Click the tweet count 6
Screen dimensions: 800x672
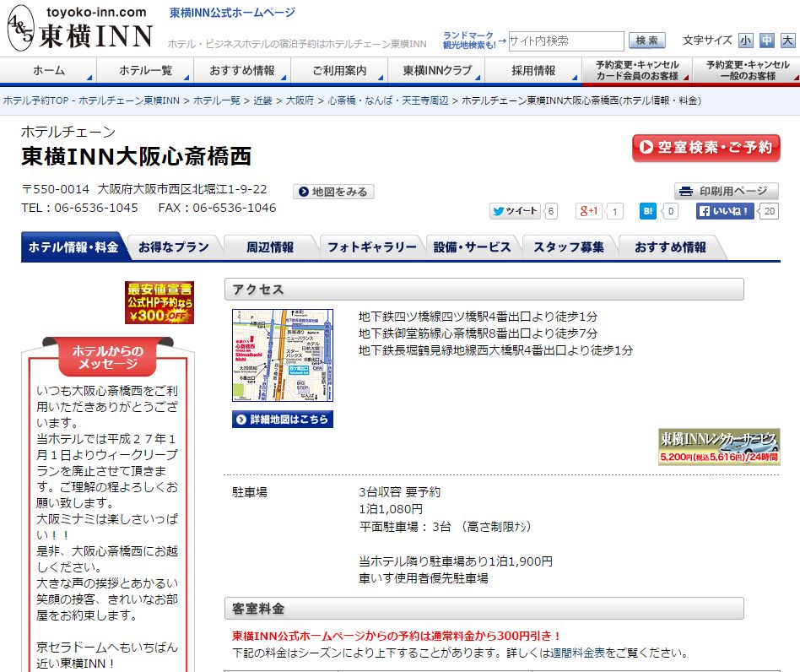551,211
